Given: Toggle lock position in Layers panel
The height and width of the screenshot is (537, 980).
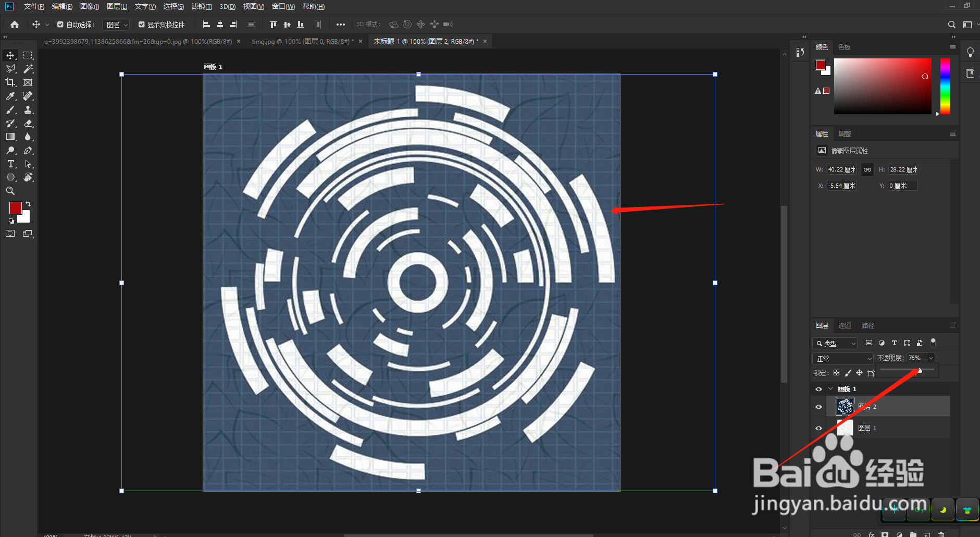Looking at the screenshot, I should coord(860,373).
